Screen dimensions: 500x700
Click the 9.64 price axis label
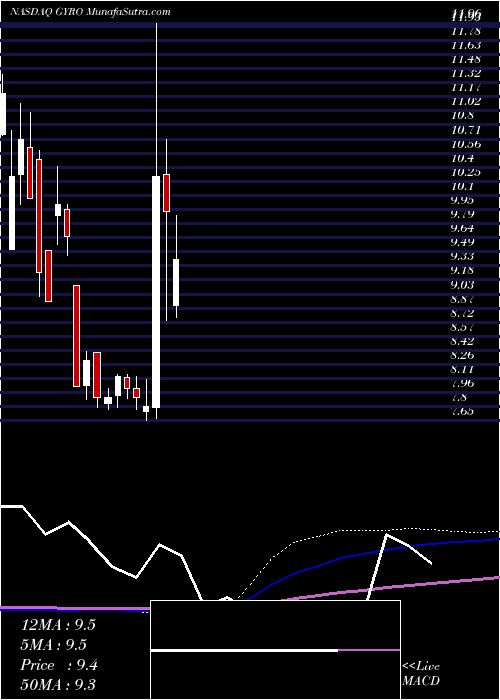click(x=462, y=229)
